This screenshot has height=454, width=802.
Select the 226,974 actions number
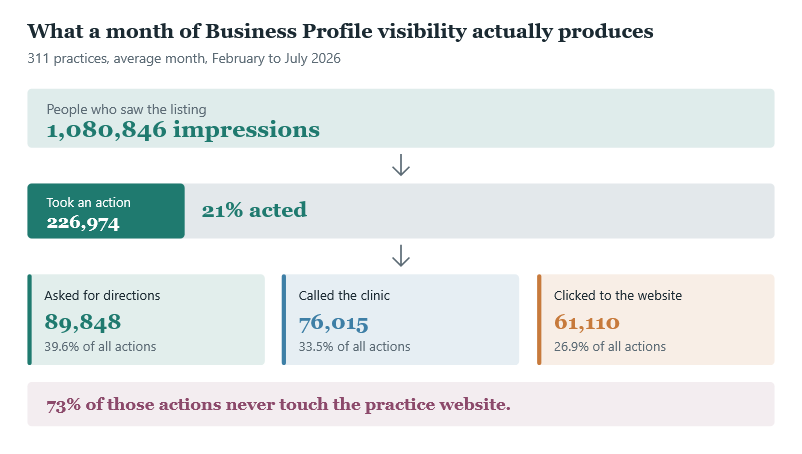click(x=83, y=223)
